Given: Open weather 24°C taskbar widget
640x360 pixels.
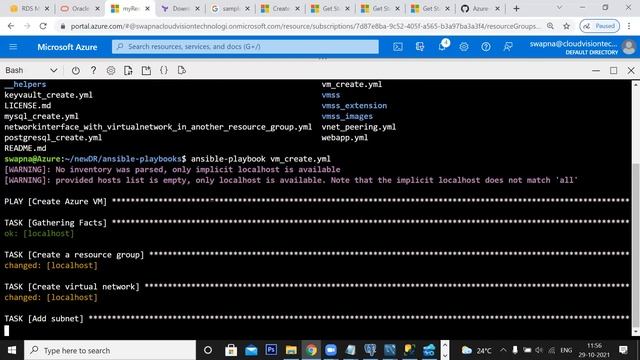Looking at the screenshot, I should pyautogui.click(x=477, y=350).
